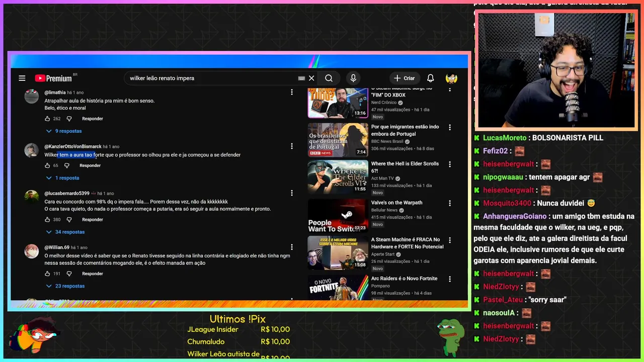Open options menu for @limathia comment
644x362 pixels.
292,92
